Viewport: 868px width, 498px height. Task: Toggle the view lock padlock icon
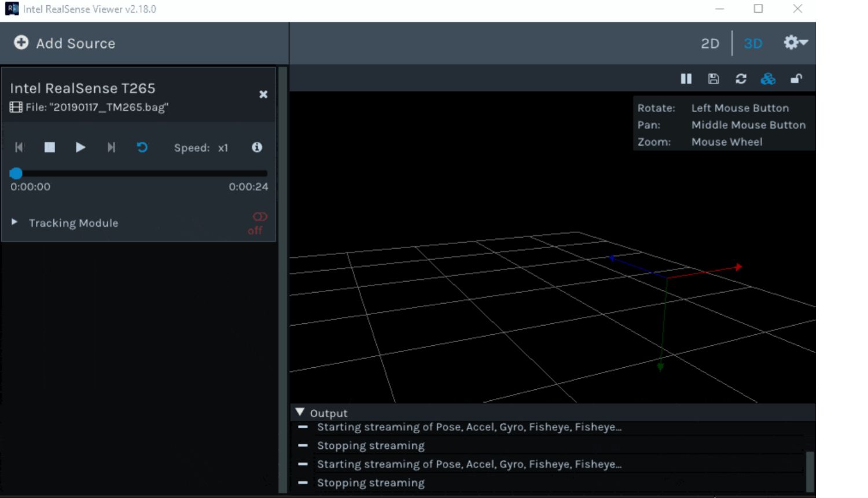(796, 79)
